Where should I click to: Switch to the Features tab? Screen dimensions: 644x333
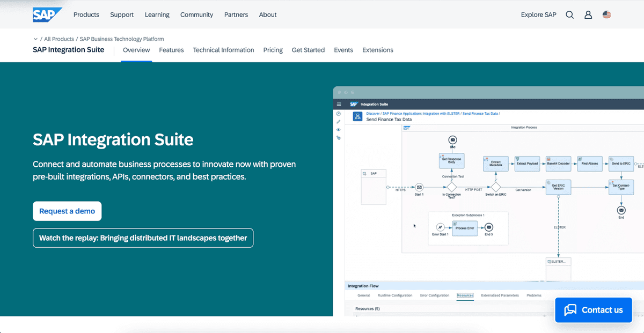[x=171, y=50]
